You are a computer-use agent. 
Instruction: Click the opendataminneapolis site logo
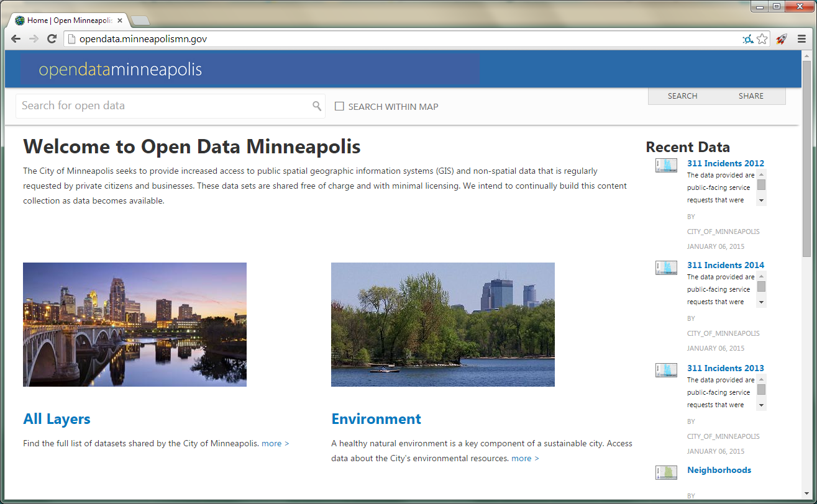click(121, 70)
